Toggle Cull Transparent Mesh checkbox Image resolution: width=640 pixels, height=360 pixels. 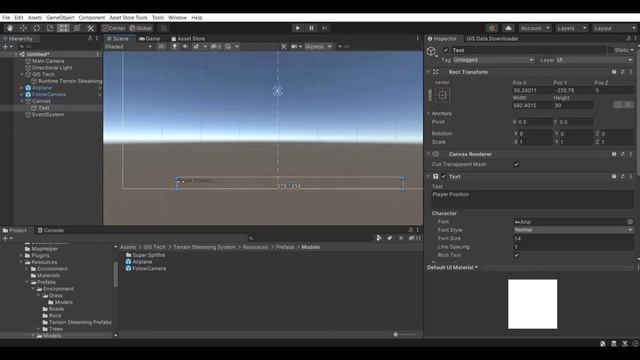click(516, 164)
